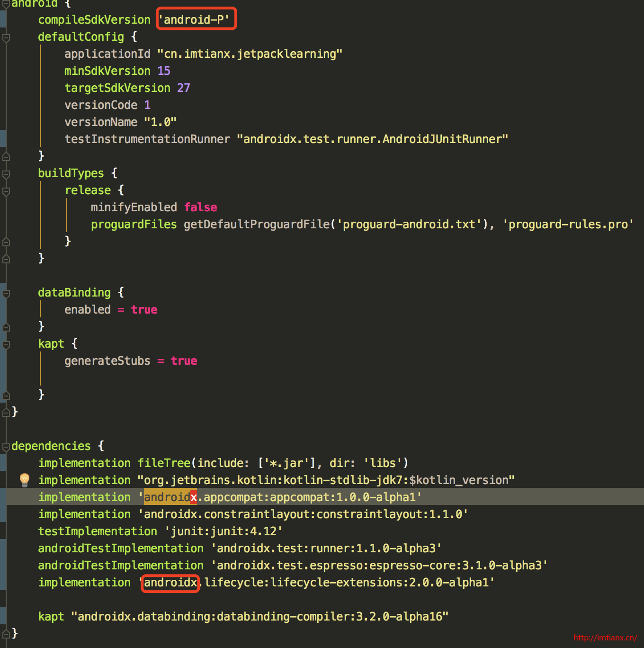Screen dimensions: 644x648
Task: Click fileTree in the first implementation line
Action: pos(164,463)
